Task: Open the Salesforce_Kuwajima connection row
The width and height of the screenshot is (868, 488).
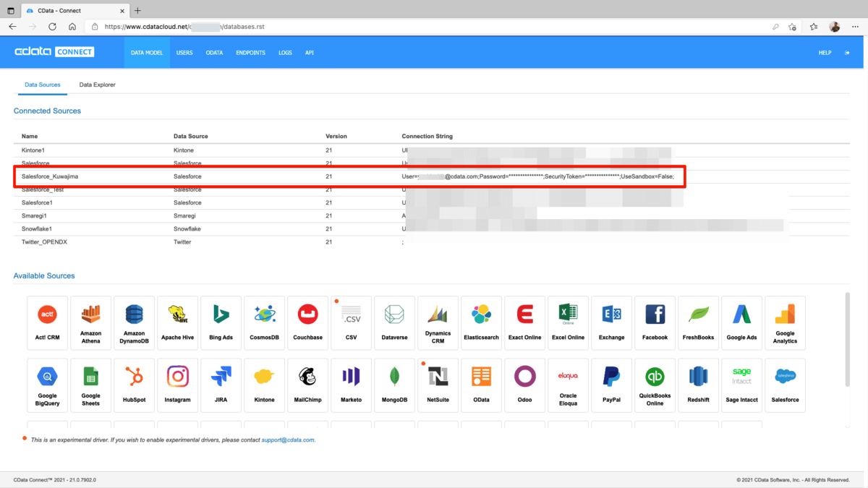Action: (x=50, y=176)
